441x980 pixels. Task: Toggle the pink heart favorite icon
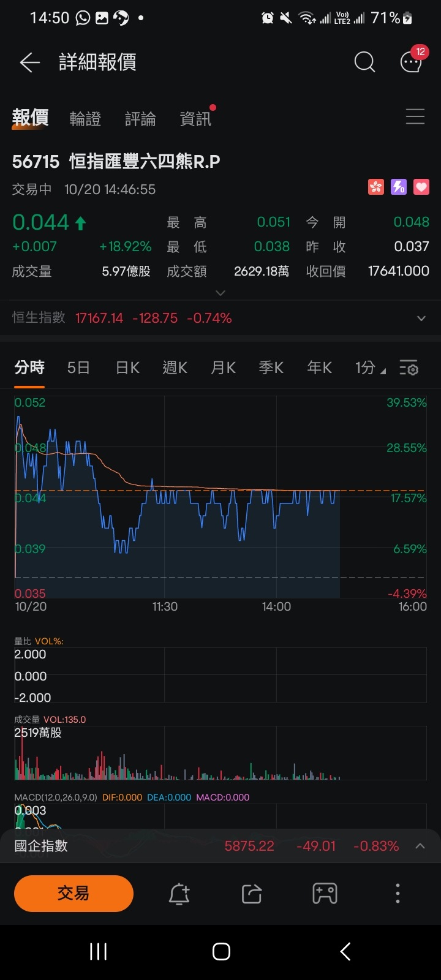point(421,187)
